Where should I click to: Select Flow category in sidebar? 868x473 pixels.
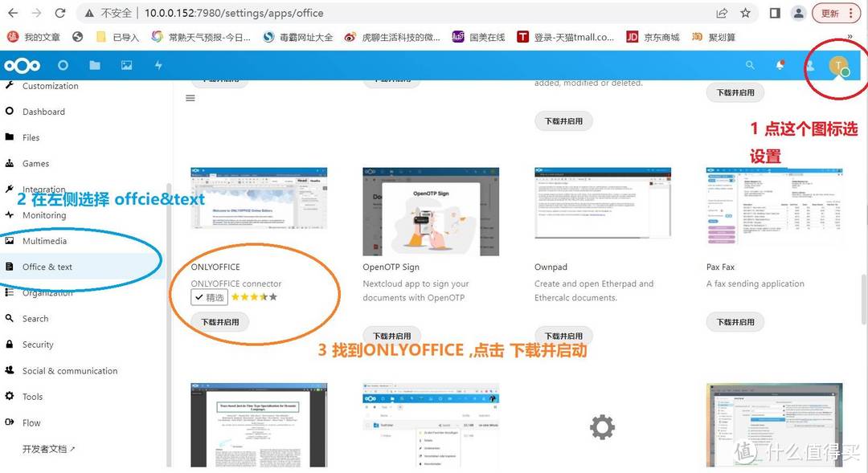tap(31, 422)
